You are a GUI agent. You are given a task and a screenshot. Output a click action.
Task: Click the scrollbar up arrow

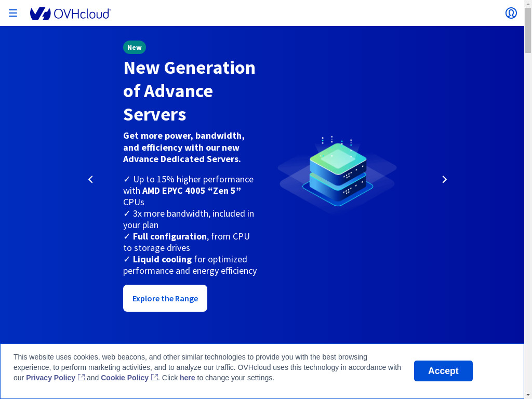coord(528,3)
